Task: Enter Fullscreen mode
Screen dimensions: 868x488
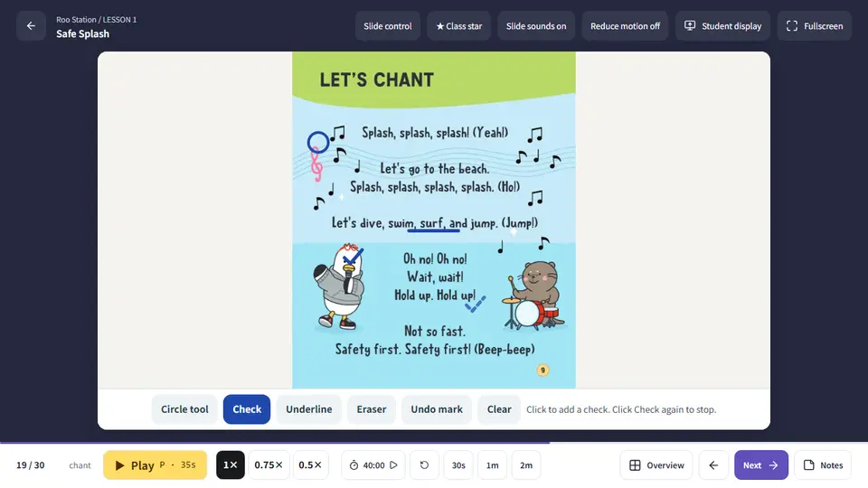Action: 815,26
